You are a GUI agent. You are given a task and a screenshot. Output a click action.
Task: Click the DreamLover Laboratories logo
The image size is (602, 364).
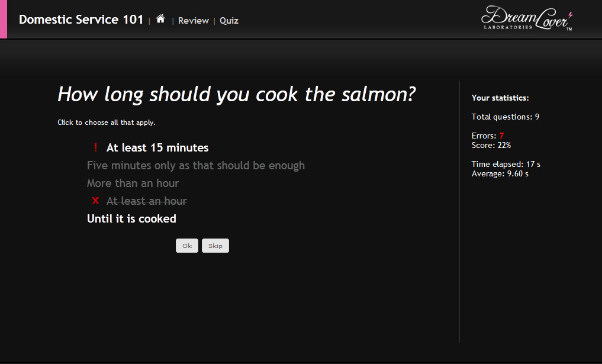[527, 18]
